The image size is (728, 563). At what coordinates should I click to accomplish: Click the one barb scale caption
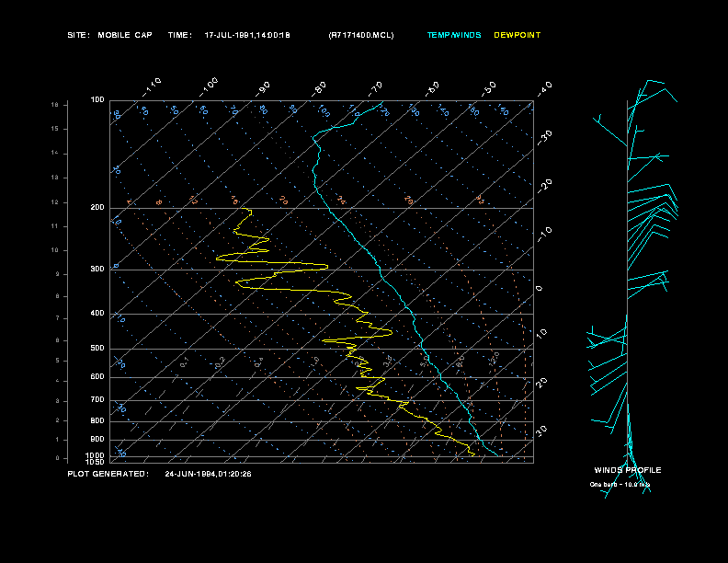[x=620, y=485]
